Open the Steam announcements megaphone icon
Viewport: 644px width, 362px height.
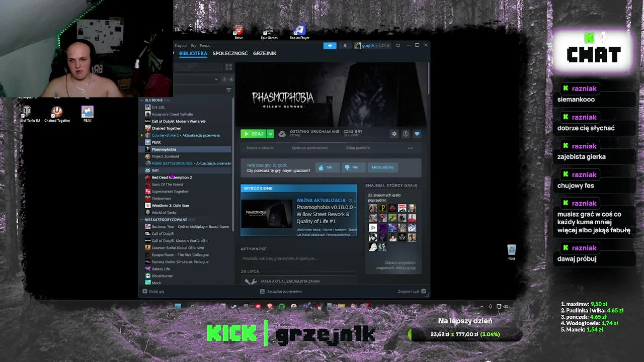[x=330, y=46]
